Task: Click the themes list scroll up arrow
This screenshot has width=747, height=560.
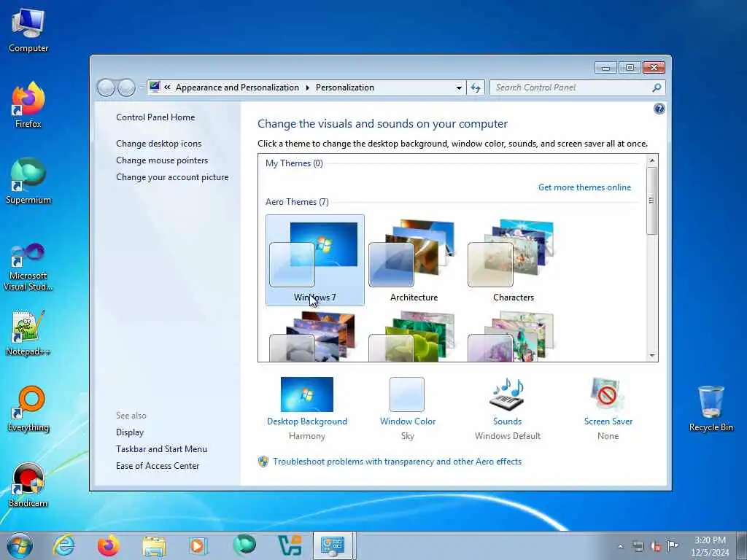Action: [652, 160]
